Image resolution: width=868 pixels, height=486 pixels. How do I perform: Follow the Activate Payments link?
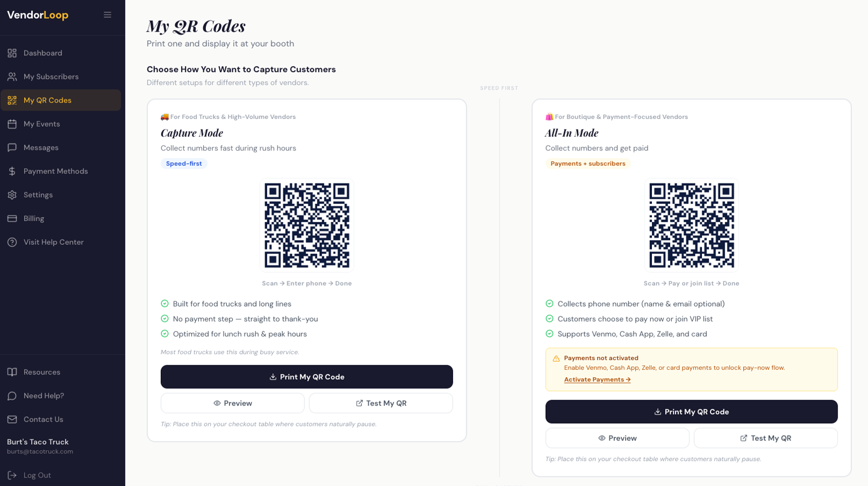pyautogui.click(x=597, y=379)
